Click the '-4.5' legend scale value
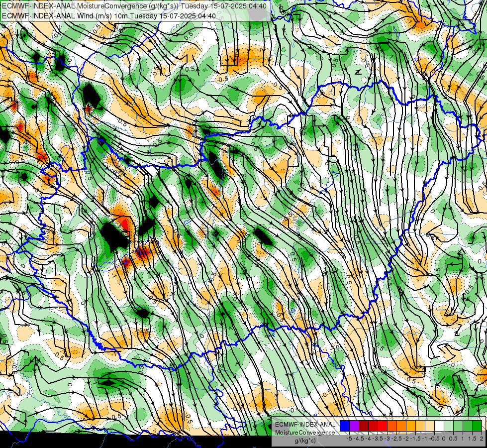 (359, 439)
